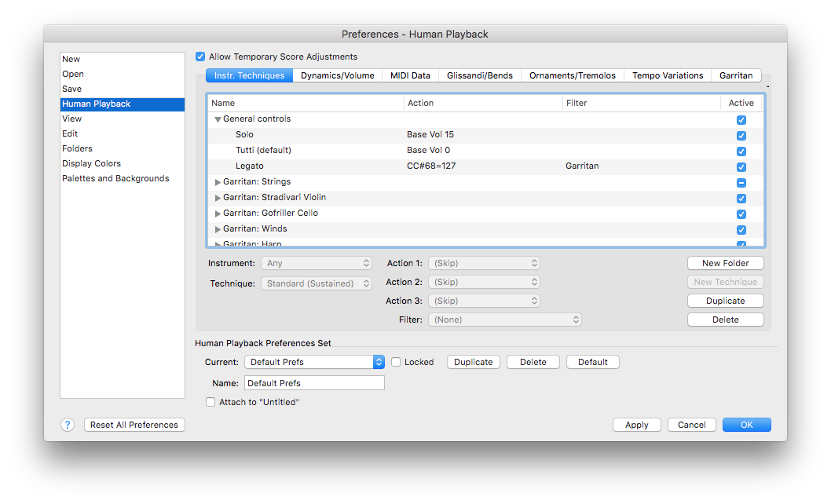Toggle Active checkbox for Garritan: Gofriller Cello
The height and width of the screenshot is (504, 831).
pyautogui.click(x=741, y=214)
